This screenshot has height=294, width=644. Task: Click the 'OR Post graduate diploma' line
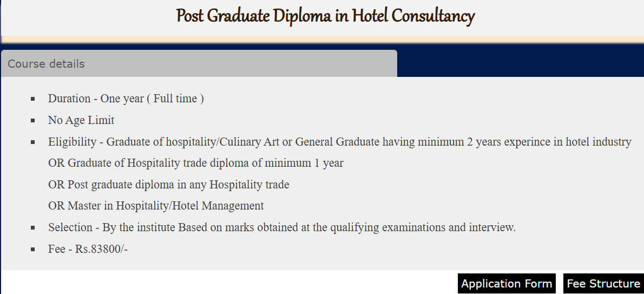(168, 185)
